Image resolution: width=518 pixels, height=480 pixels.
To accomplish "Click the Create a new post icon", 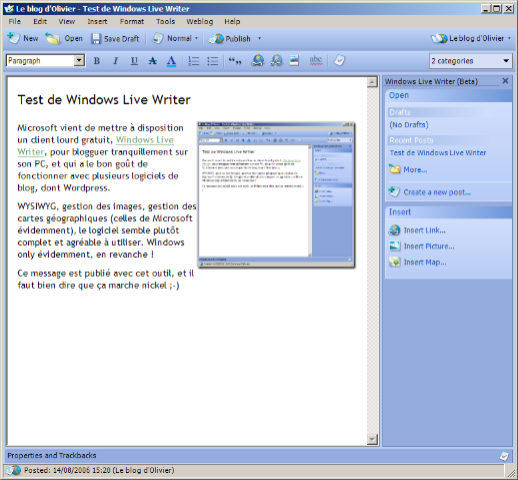I will (394, 192).
